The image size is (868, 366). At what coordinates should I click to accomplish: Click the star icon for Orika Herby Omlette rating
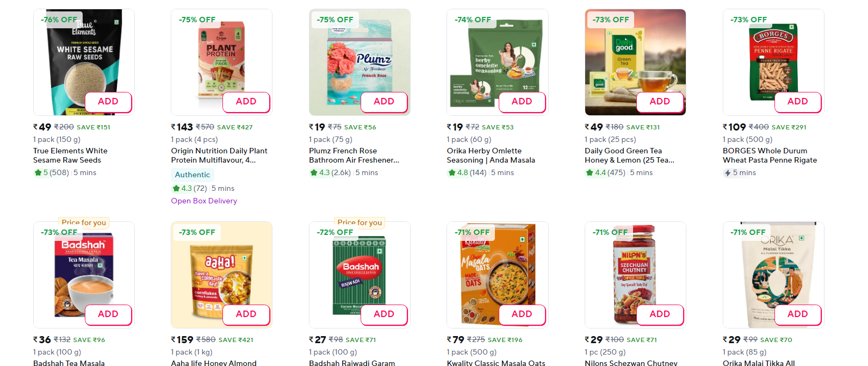click(x=451, y=173)
